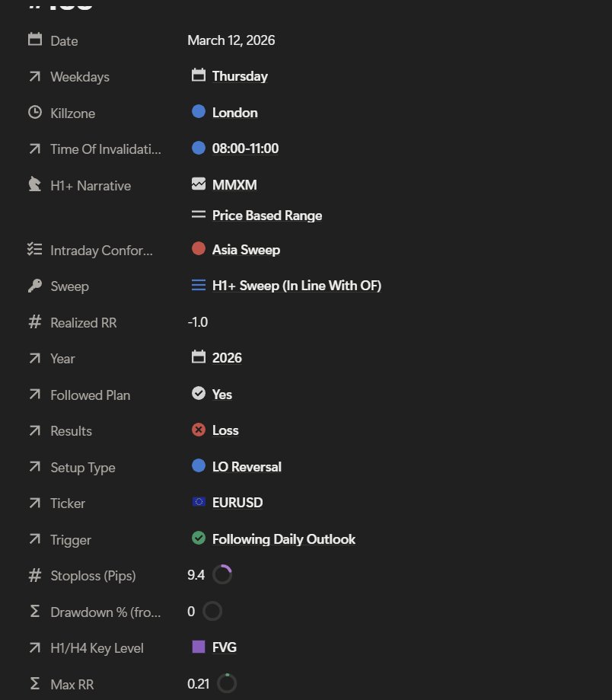Click the purple square swatch beside FVG
Viewport: 612px width, 700px height.
[199, 647]
